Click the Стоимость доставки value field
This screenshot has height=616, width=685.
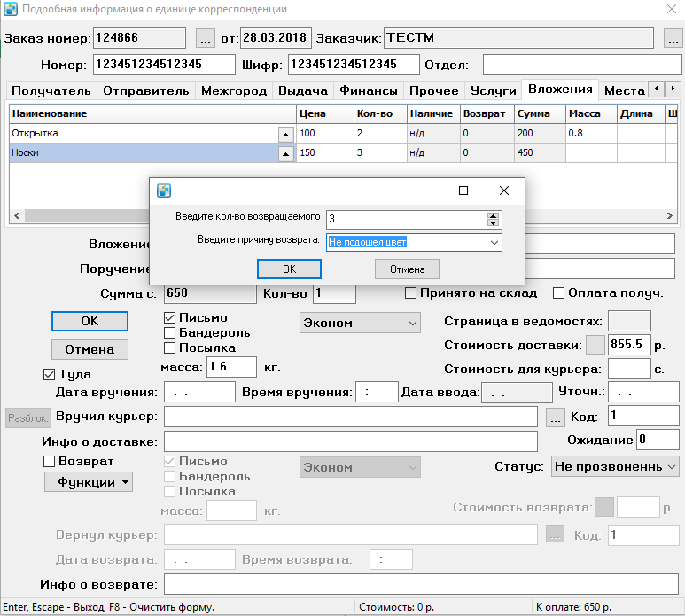click(629, 345)
